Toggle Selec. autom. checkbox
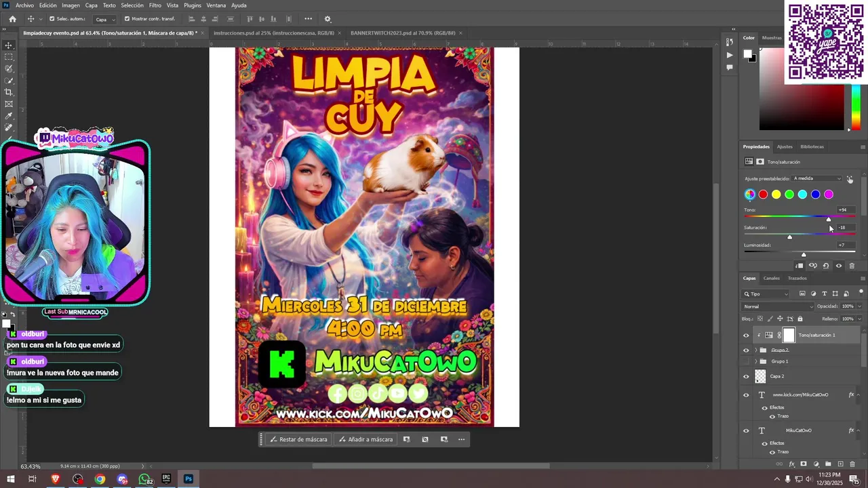The width and height of the screenshot is (868, 488). point(52,19)
